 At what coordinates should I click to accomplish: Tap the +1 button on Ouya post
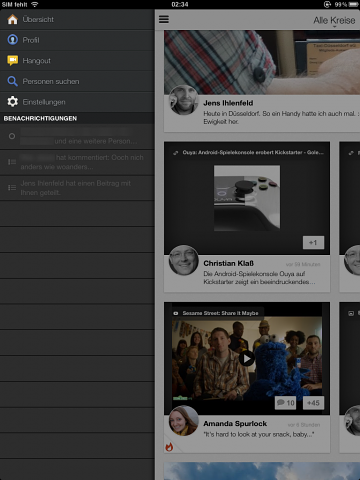click(x=313, y=243)
